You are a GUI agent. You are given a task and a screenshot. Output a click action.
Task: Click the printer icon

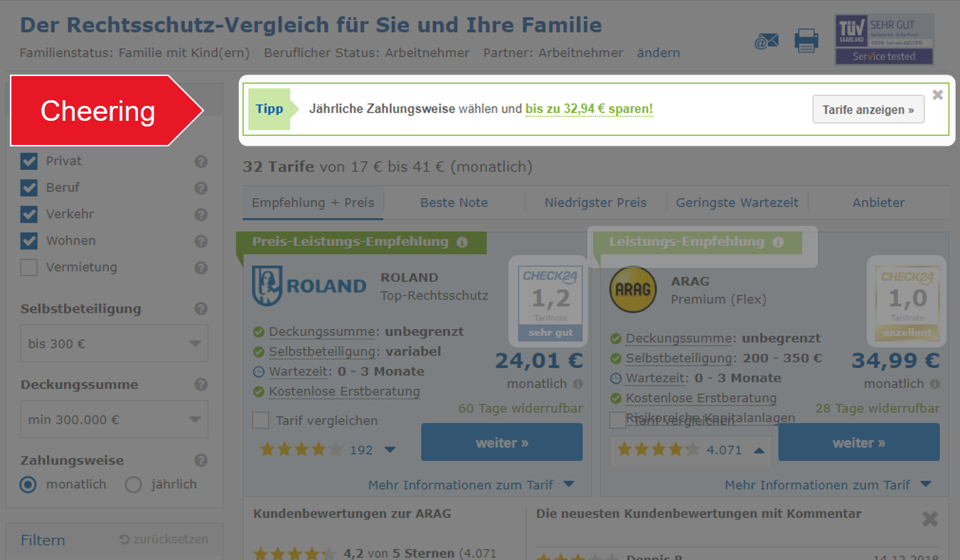(x=806, y=41)
